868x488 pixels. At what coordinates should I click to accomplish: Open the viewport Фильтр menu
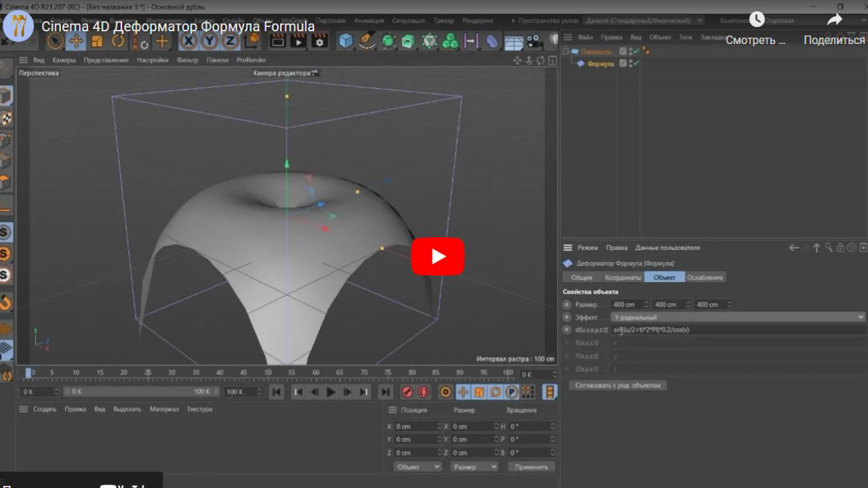click(187, 60)
